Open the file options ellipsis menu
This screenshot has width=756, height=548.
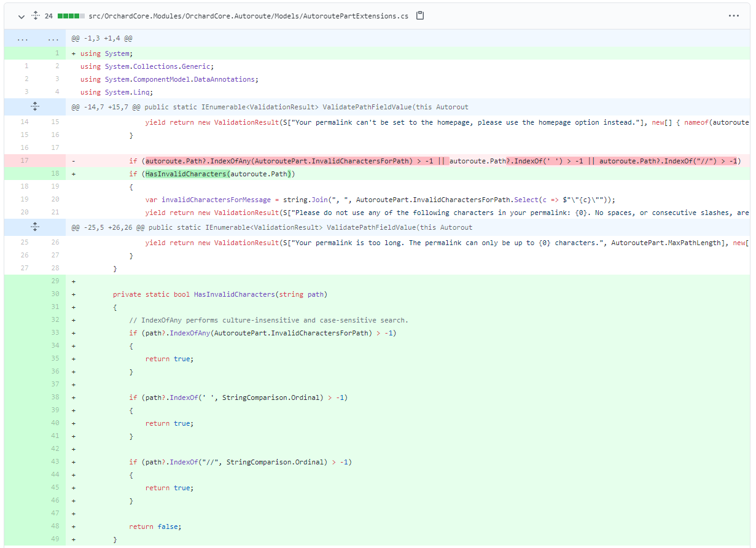(x=734, y=16)
